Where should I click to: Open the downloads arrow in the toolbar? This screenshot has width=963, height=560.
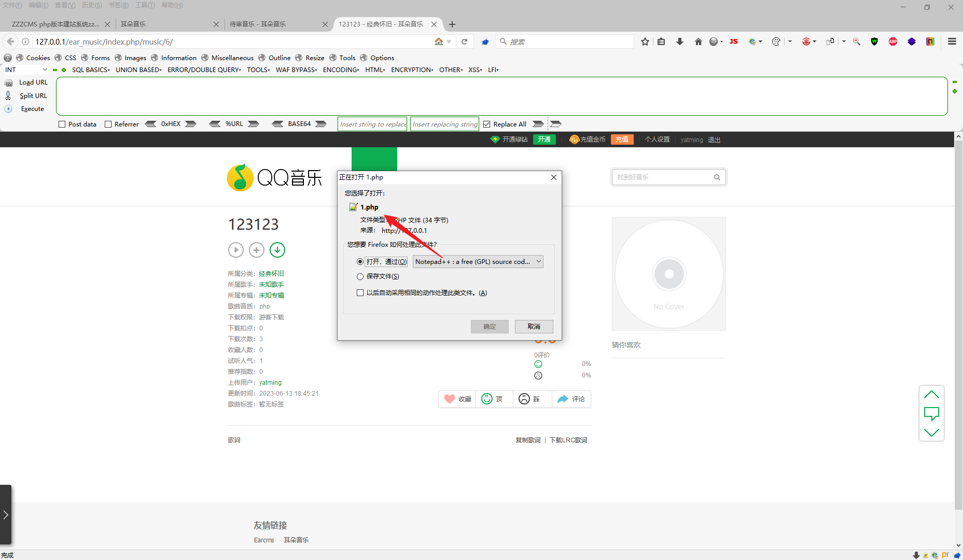coord(679,41)
